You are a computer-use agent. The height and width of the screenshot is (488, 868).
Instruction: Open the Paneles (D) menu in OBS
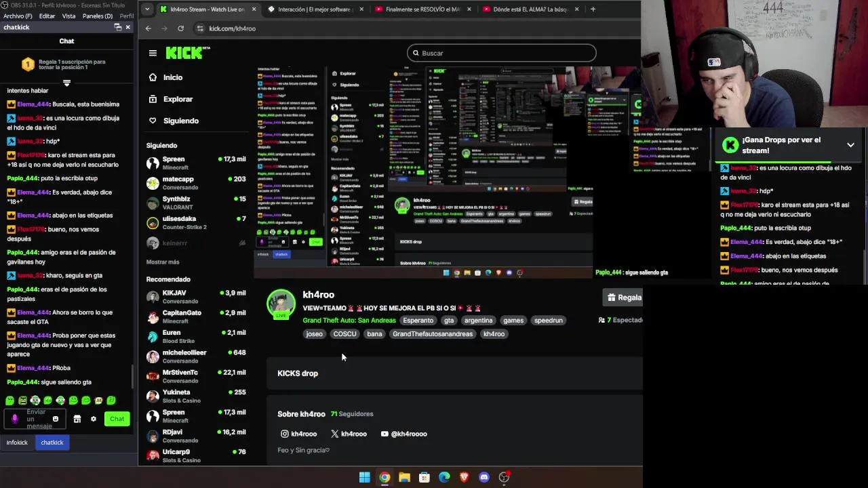[x=98, y=16]
